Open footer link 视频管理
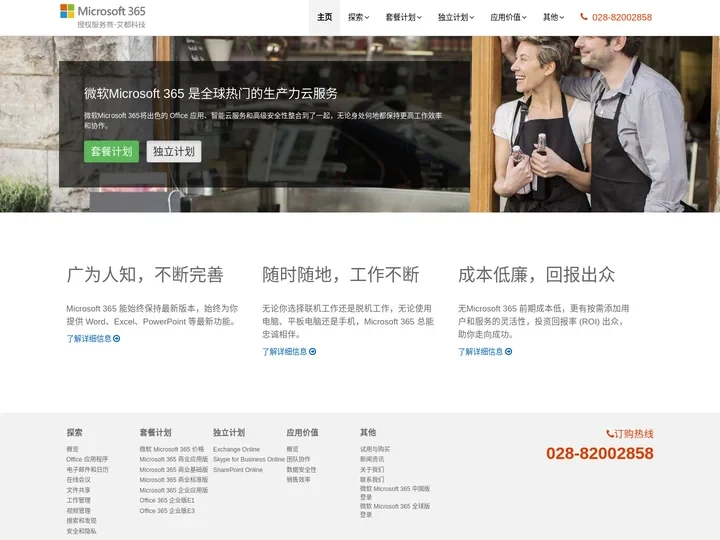The height and width of the screenshot is (540, 720). [x=79, y=511]
